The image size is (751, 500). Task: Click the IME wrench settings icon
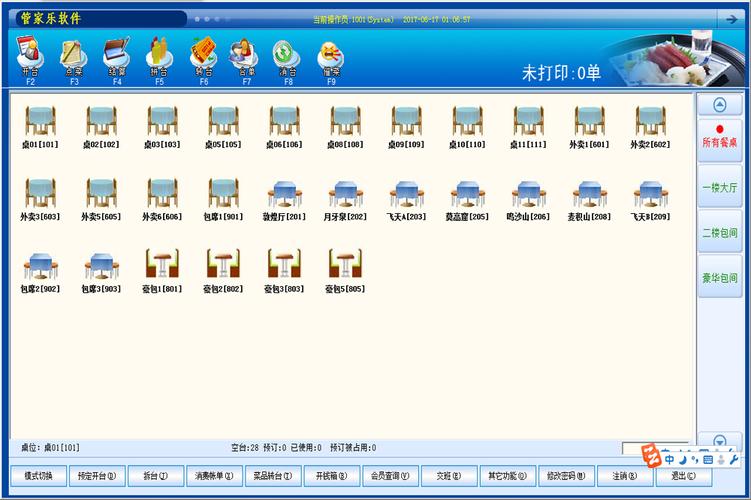tap(733, 460)
